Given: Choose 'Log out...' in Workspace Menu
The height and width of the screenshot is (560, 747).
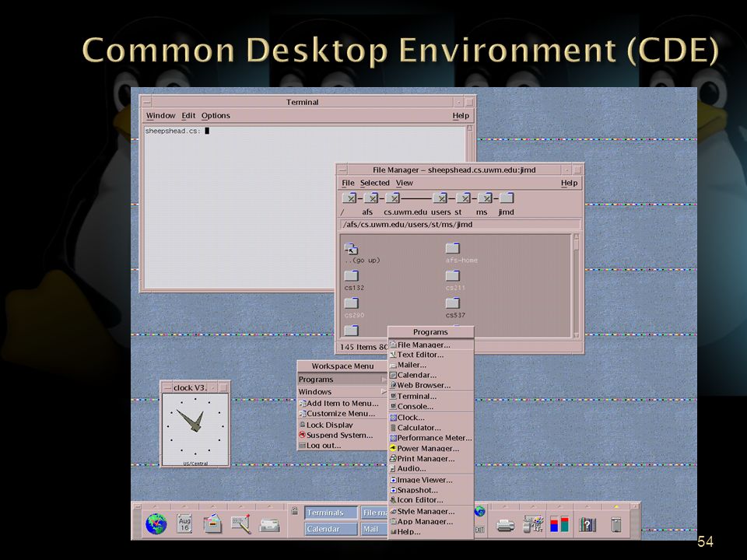Looking at the screenshot, I should click(342, 446).
